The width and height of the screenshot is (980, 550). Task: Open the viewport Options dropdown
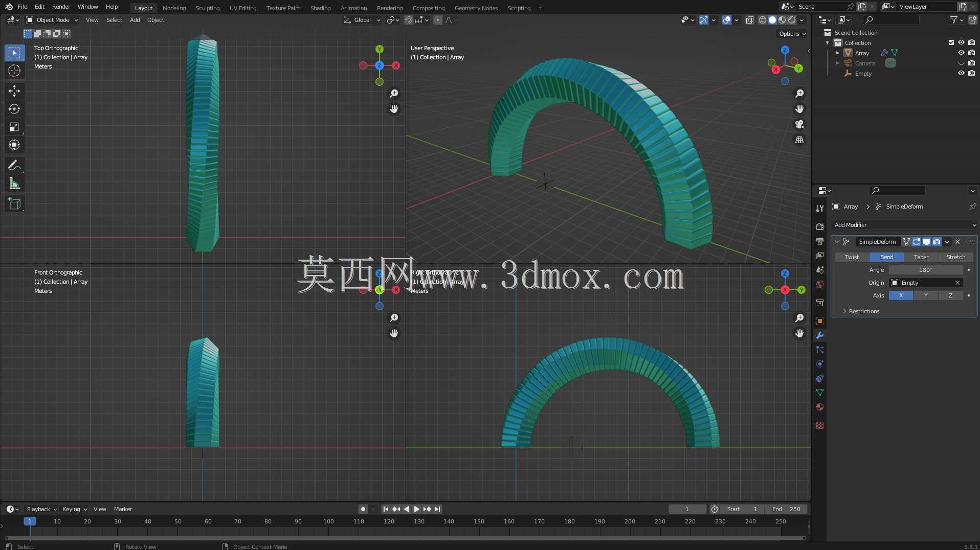click(792, 34)
